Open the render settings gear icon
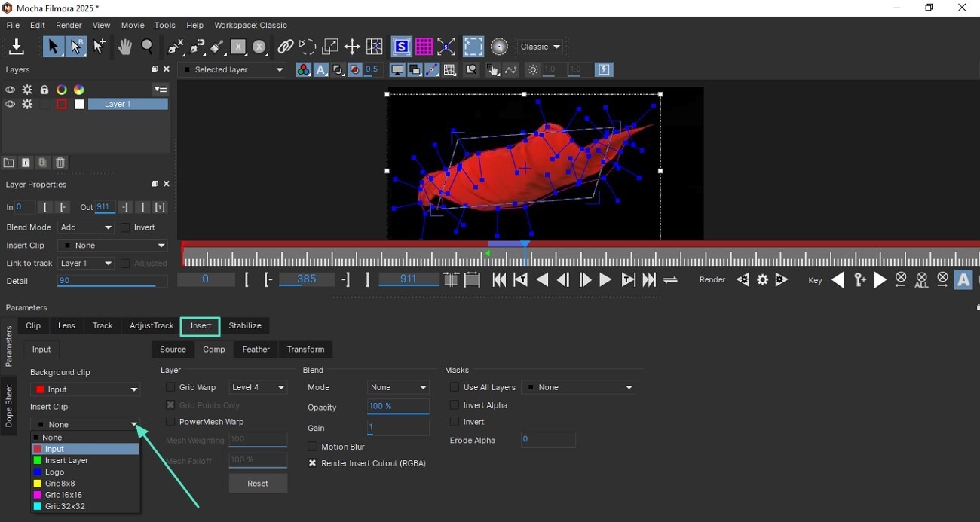The width and height of the screenshot is (980, 522). 762,280
